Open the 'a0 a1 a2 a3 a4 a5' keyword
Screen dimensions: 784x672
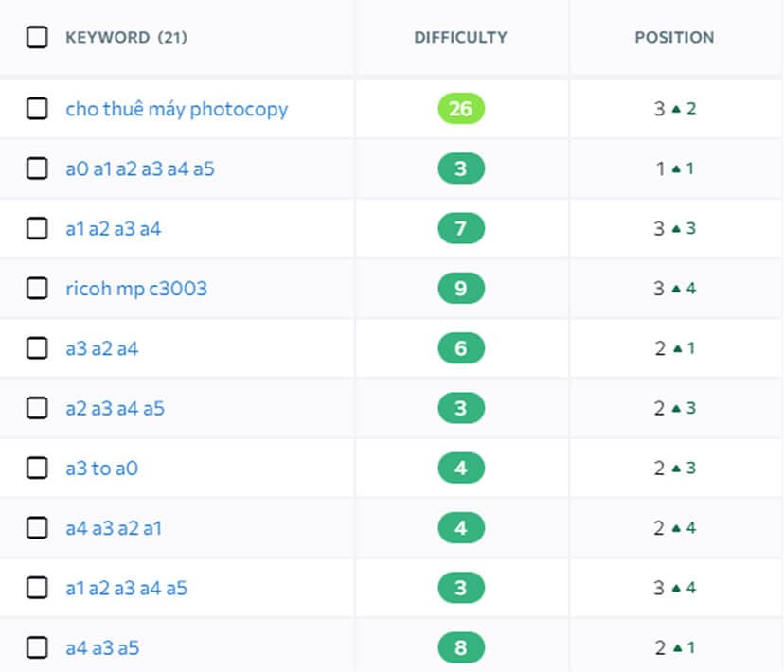pyautogui.click(x=139, y=169)
